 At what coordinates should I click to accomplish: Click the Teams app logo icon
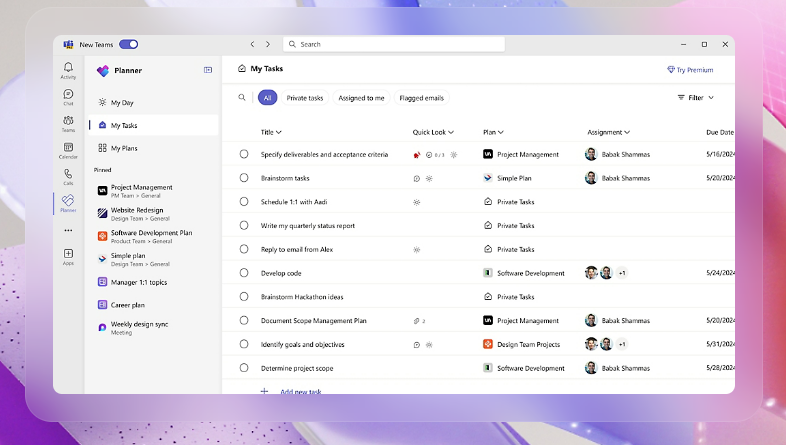point(68,44)
